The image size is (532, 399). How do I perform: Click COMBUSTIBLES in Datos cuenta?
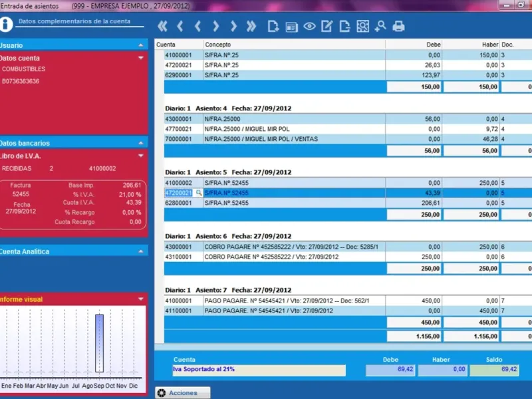23,69
